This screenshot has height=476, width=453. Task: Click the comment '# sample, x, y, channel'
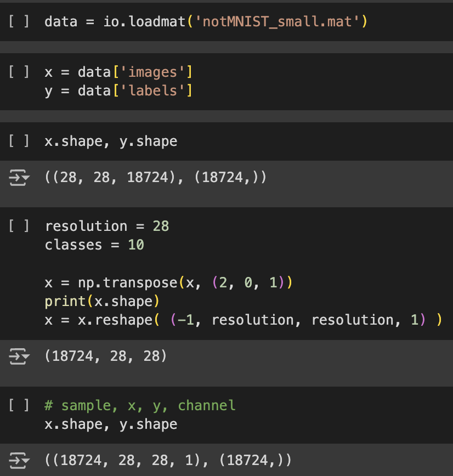(140, 406)
